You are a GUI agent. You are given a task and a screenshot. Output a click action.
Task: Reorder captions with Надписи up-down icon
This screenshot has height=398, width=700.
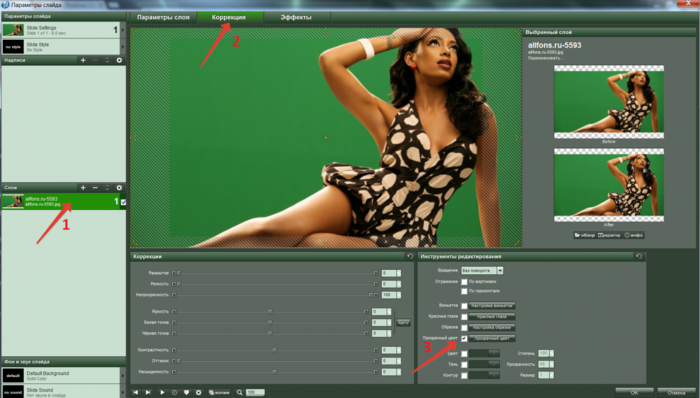tap(107, 60)
